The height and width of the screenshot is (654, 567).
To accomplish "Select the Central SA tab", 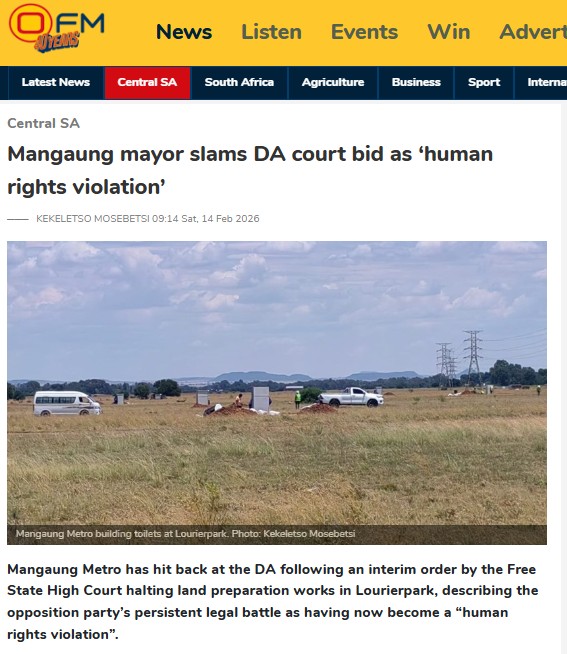I will tap(147, 83).
